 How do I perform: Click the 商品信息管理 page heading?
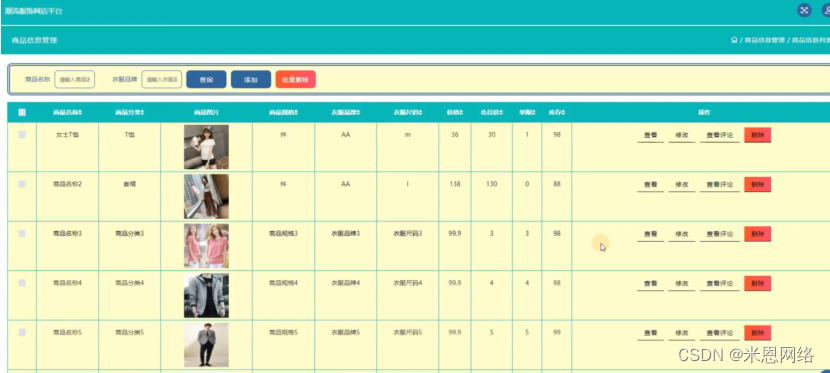pyautogui.click(x=34, y=40)
